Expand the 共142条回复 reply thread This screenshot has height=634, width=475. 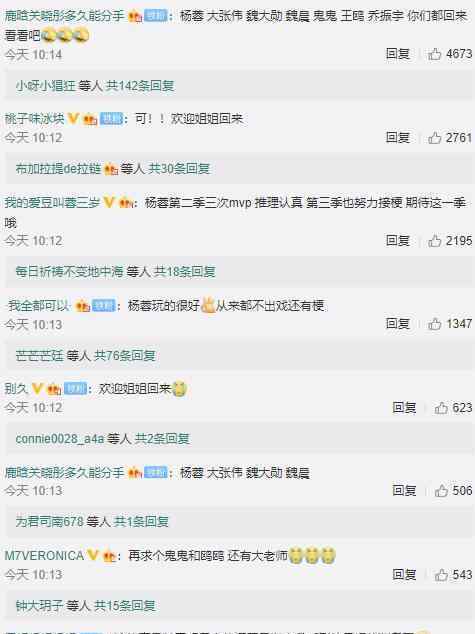[x=140, y=86]
